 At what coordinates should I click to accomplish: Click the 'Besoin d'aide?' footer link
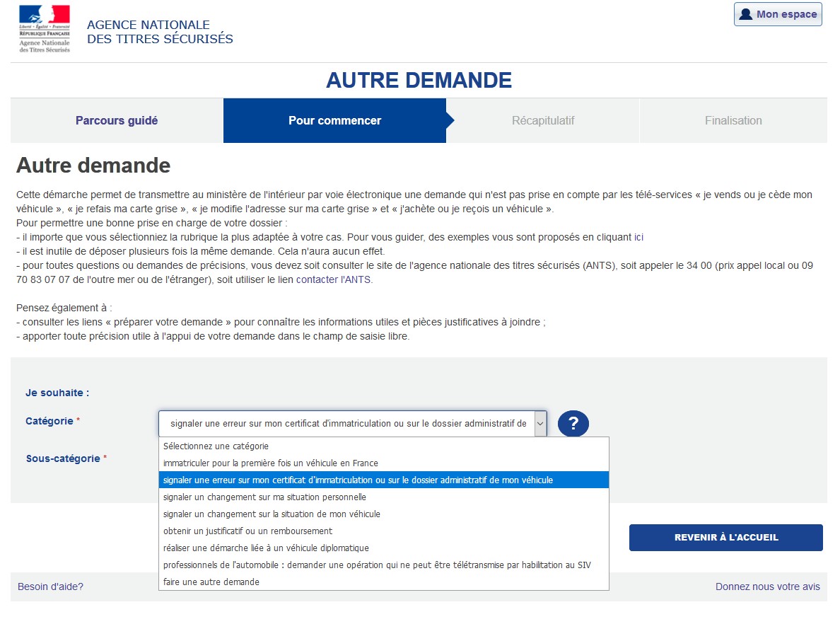point(50,587)
